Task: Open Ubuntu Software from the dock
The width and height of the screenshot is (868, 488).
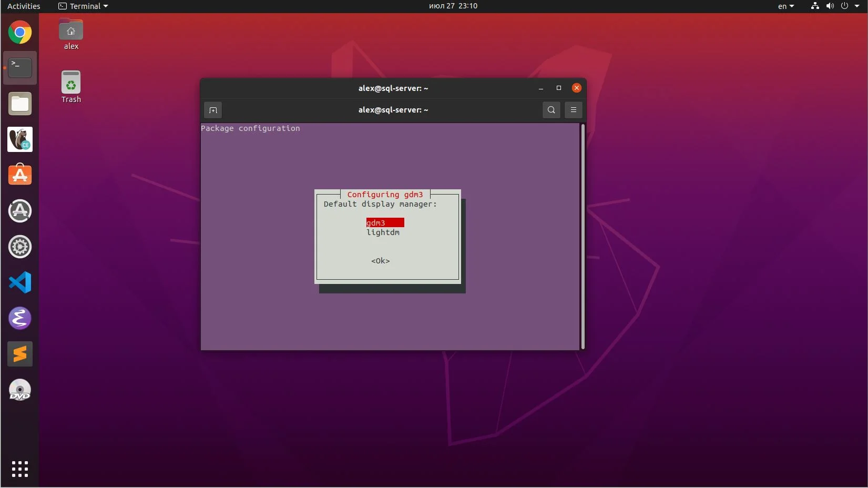Action: click(20, 175)
